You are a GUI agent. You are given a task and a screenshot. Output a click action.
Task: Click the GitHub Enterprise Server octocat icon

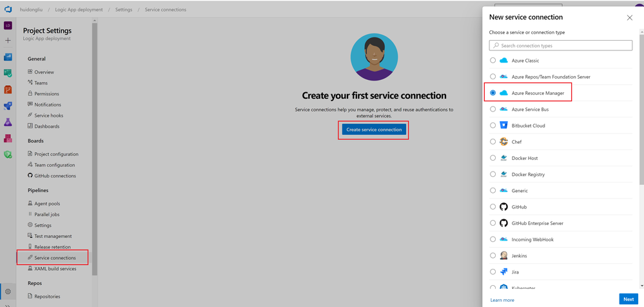503,223
